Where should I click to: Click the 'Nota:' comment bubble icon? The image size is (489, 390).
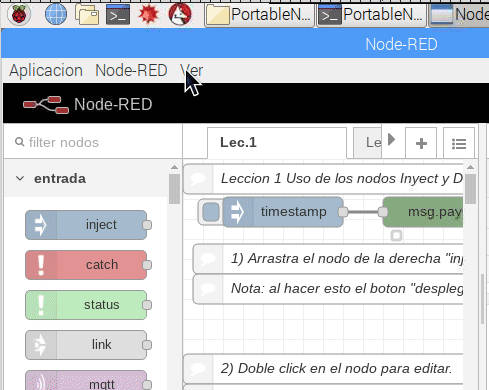[209, 289]
